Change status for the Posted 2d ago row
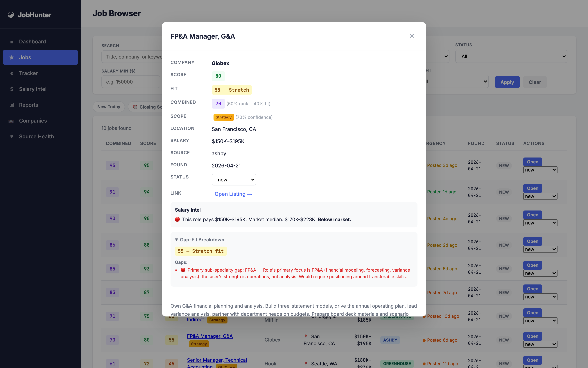The width and height of the screenshot is (588, 368). [x=540, y=250]
